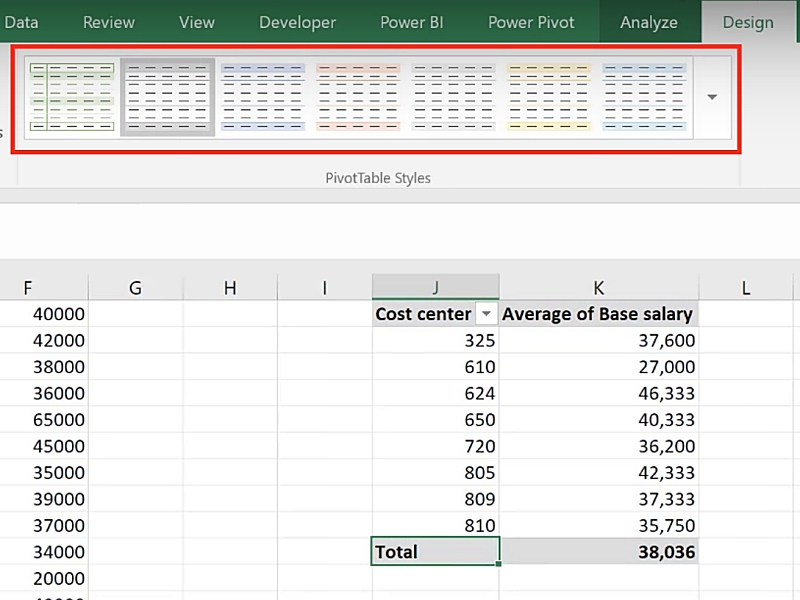Select the light blue banded PivotTable style
The image size is (800, 600).
[x=644, y=97]
